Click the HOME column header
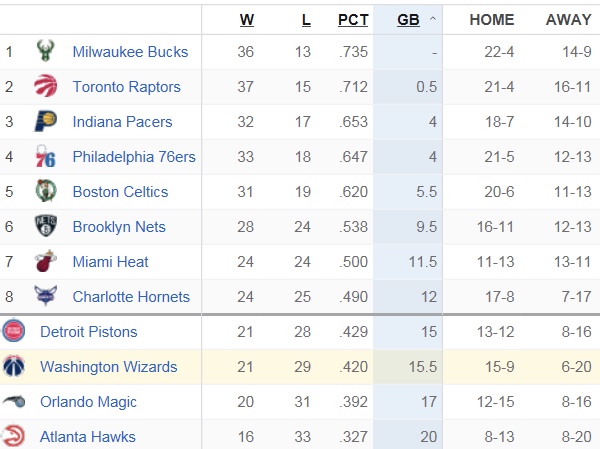This screenshot has width=600, height=449. pos(491,19)
